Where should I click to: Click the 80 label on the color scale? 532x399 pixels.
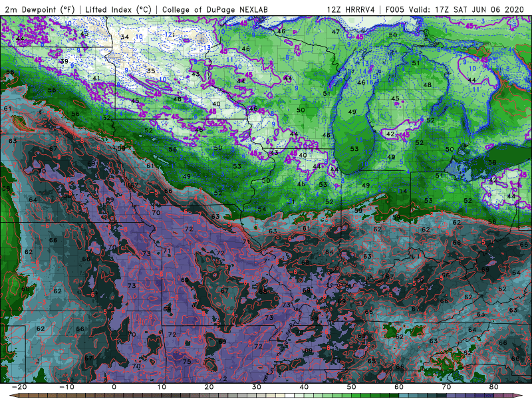click(x=493, y=387)
